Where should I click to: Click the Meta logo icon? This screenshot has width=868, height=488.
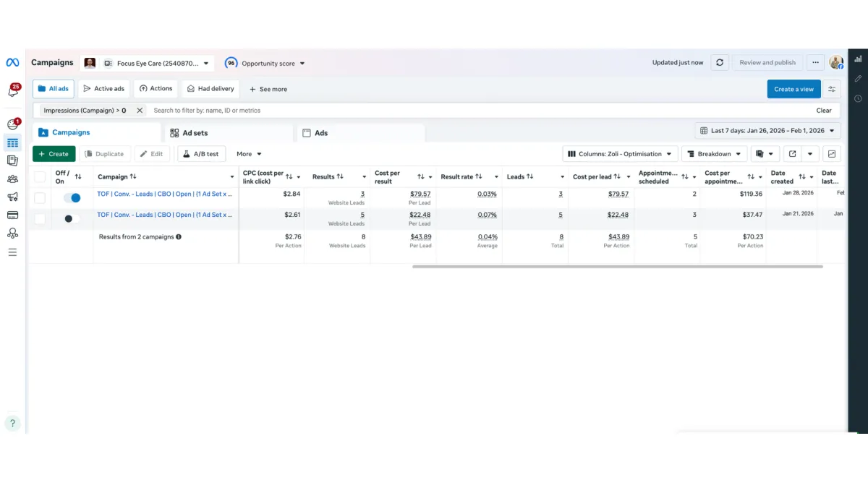(12, 63)
